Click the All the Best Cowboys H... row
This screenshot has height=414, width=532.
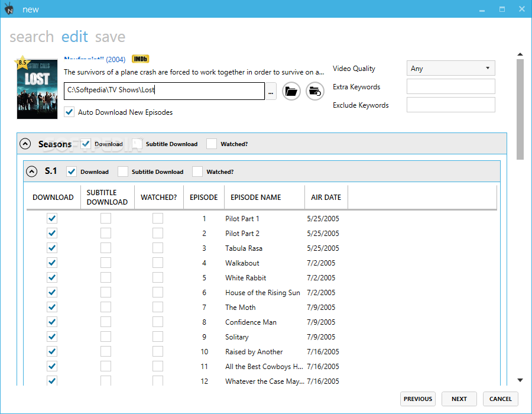point(262,367)
